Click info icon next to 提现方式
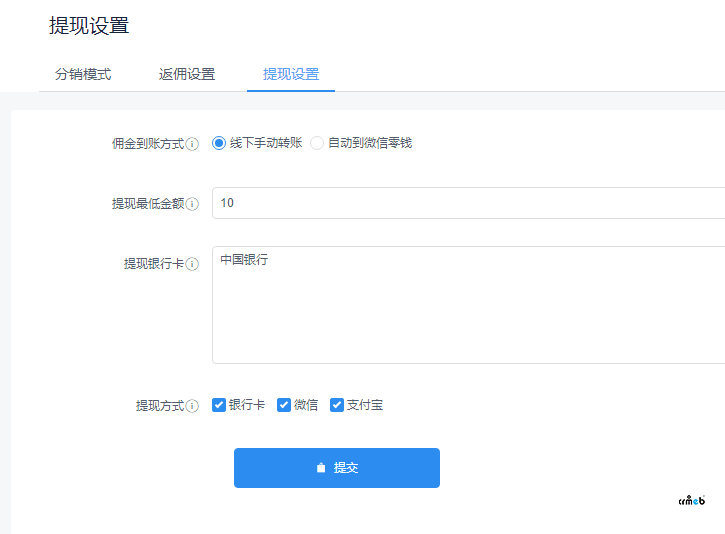This screenshot has height=534, width=725. click(192, 406)
